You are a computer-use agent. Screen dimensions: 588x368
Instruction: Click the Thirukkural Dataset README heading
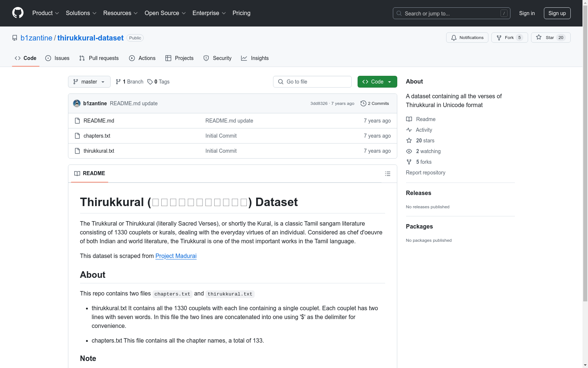(x=189, y=202)
